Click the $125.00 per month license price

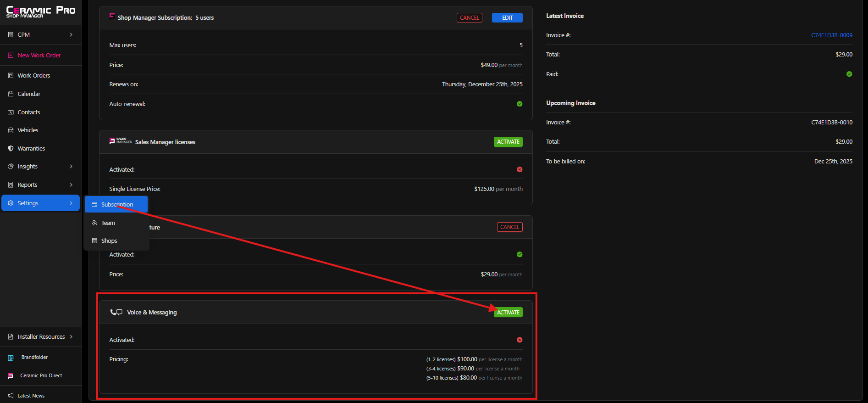498,189
